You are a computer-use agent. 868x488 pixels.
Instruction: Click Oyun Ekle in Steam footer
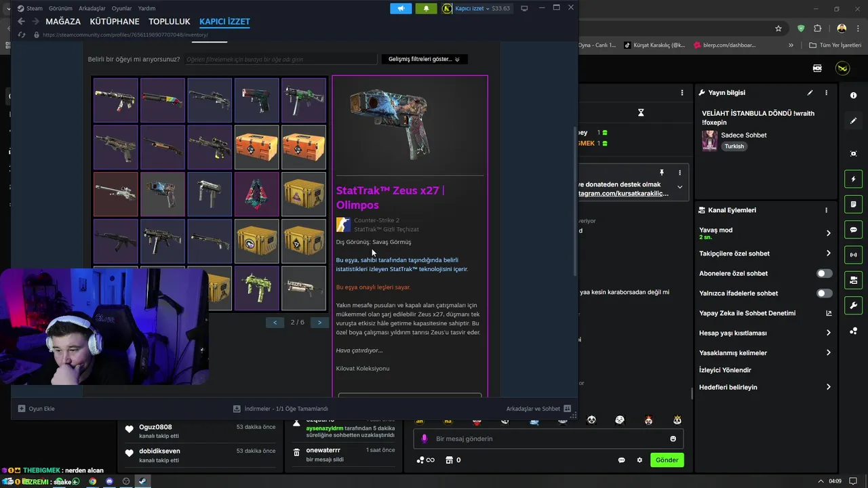point(37,409)
